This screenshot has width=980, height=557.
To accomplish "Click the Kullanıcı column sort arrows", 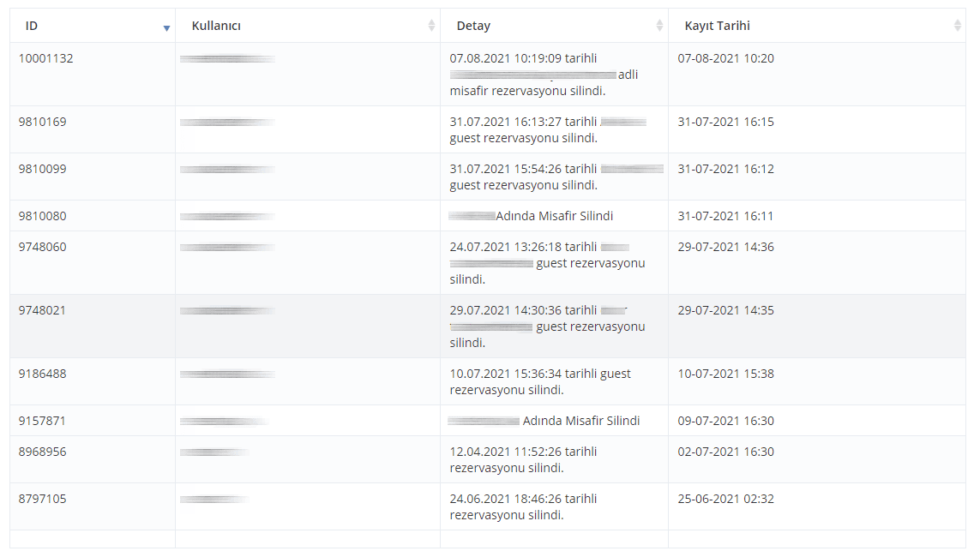I will click(431, 26).
